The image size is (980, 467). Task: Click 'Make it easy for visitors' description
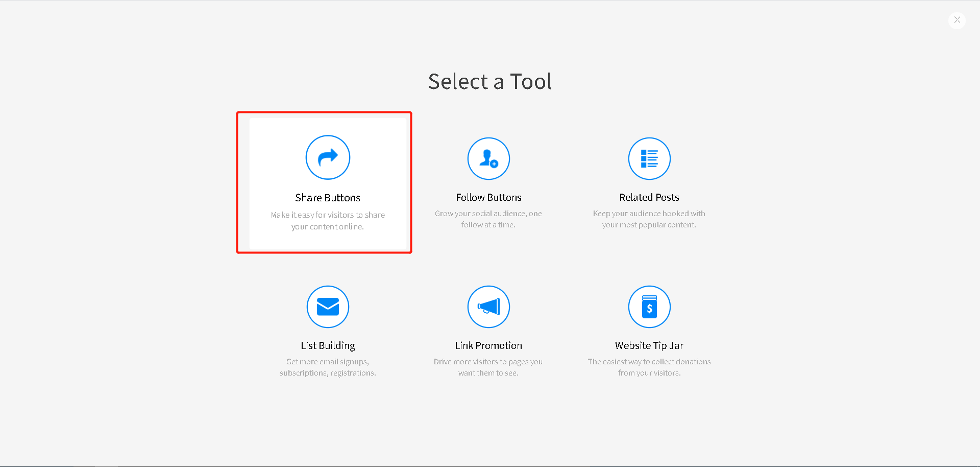(328, 221)
